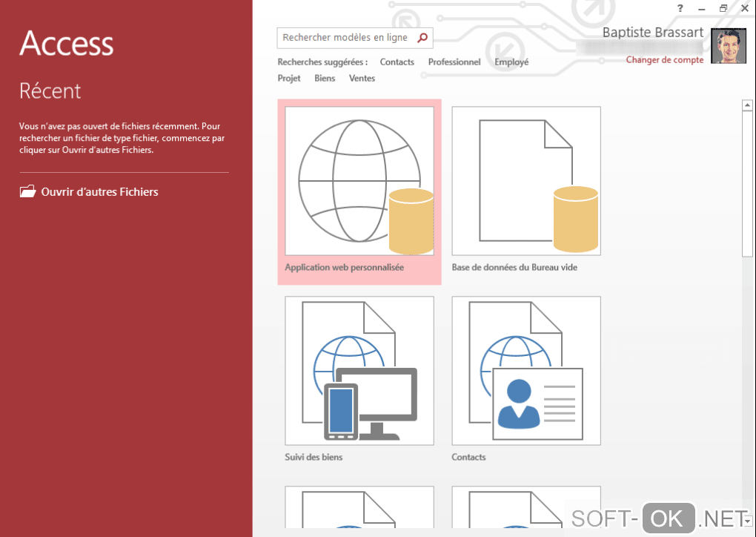The image size is (756, 537).
Task: Click the Changer de compte link
Action: (664, 60)
